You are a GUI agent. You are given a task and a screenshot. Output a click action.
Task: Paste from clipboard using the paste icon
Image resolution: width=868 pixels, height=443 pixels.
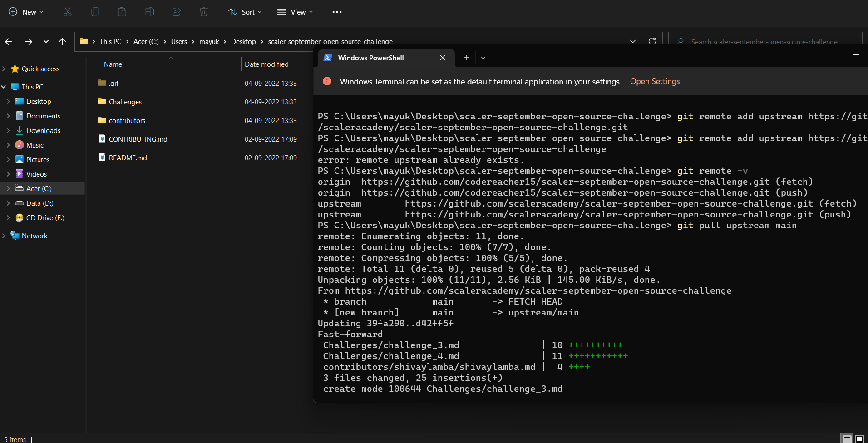pyautogui.click(x=122, y=12)
